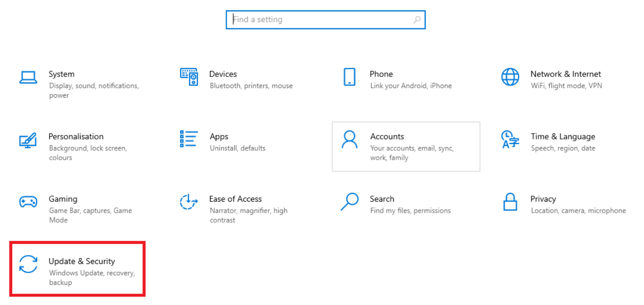This screenshot has height=305, width=644.
Task: Click the Devices keyboard and speaker icon
Action: tap(189, 77)
